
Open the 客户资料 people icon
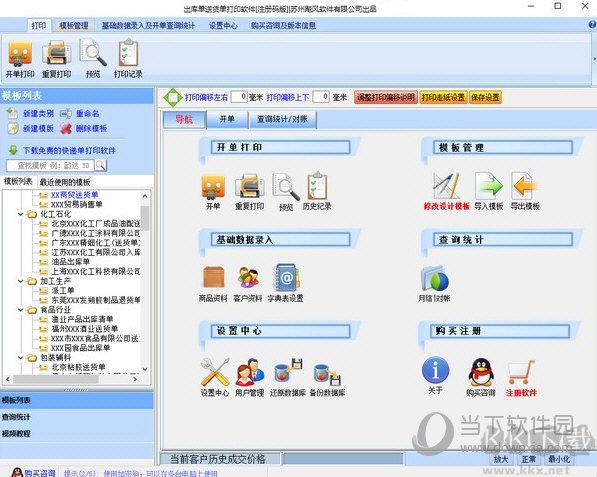[x=249, y=277]
